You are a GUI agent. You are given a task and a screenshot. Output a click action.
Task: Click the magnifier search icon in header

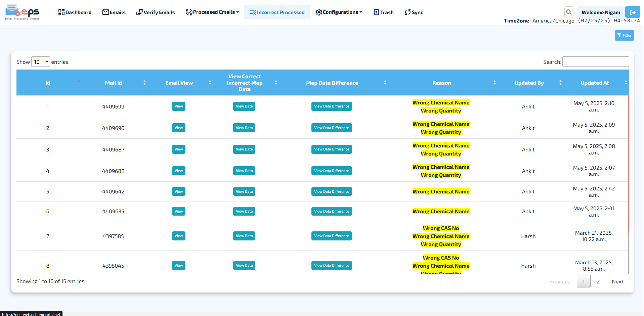pos(568,12)
